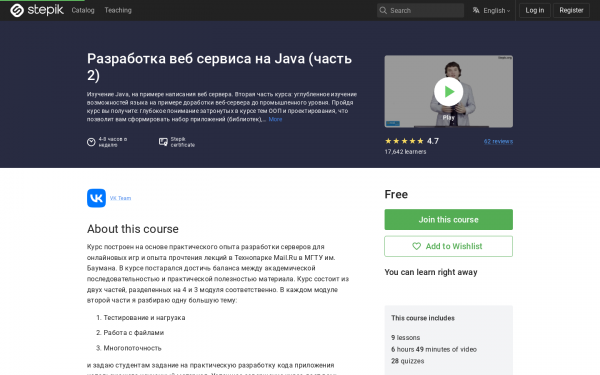Click the 6 hours 49 minutes of video text
600x375 pixels.
[x=434, y=349]
